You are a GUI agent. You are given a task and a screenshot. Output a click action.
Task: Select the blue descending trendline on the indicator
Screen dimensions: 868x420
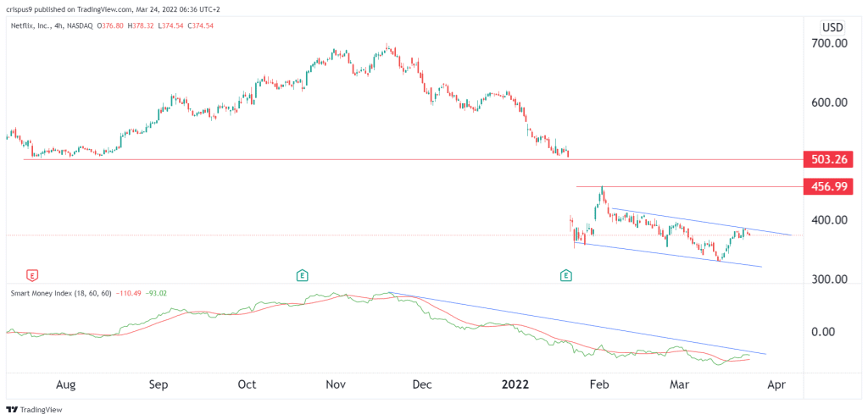pyautogui.click(x=577, y=323)
